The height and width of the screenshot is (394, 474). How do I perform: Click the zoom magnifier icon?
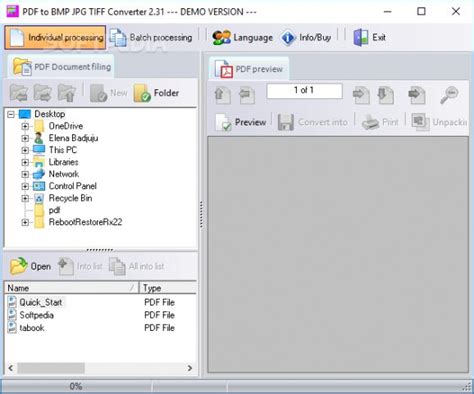(449, 95)
